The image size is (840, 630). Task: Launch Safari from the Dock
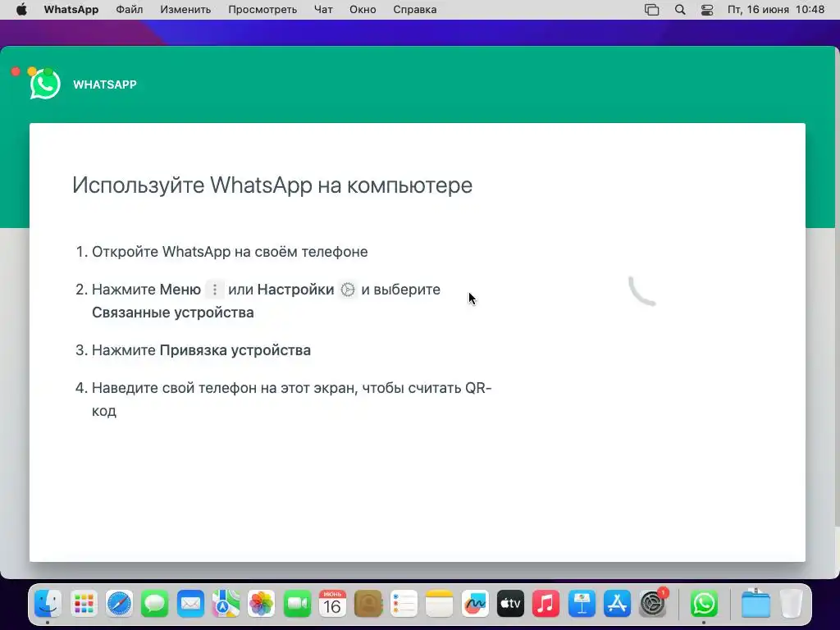click(x=119, y=605)
